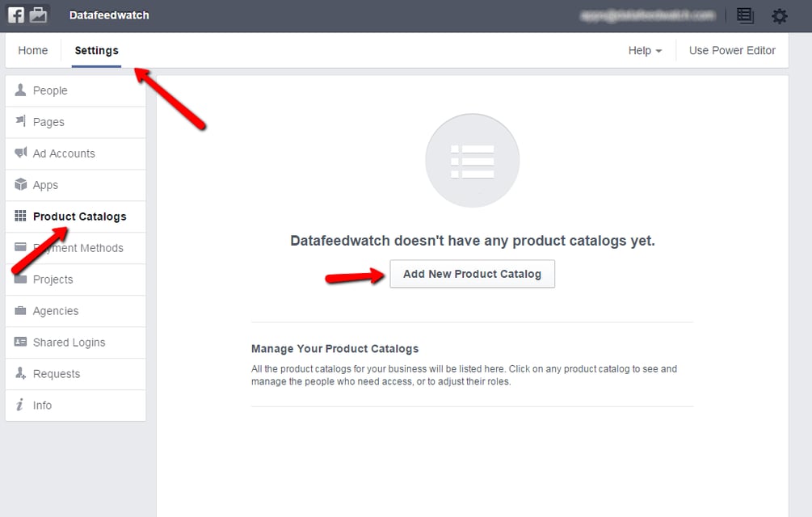Select the Ad Accounts megaphone icon

pos(20,153)
